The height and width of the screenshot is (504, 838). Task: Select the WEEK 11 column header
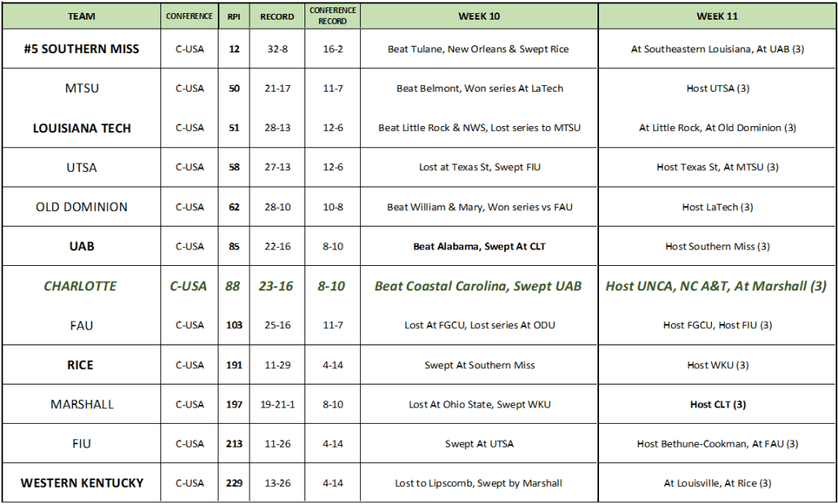tap(717, 16)
